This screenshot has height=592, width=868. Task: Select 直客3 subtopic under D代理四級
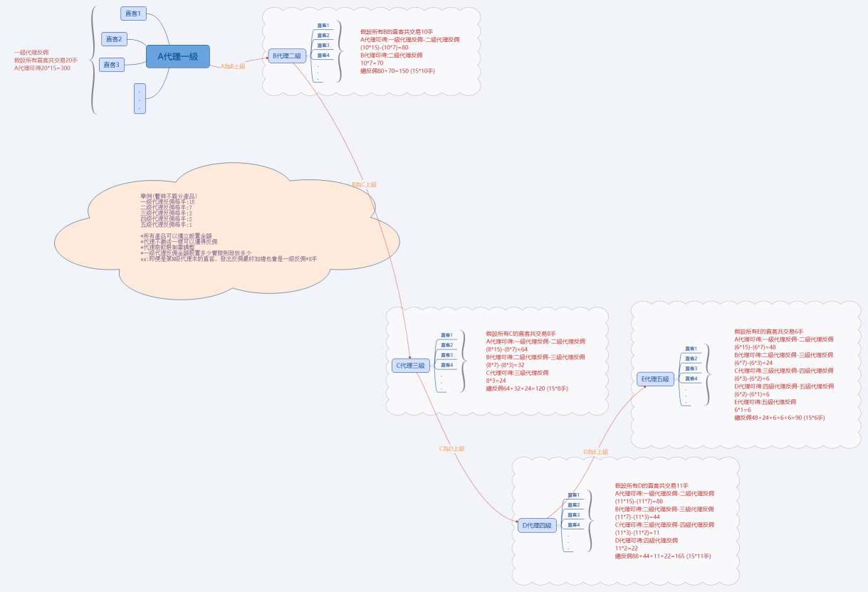tap(573, 514)
